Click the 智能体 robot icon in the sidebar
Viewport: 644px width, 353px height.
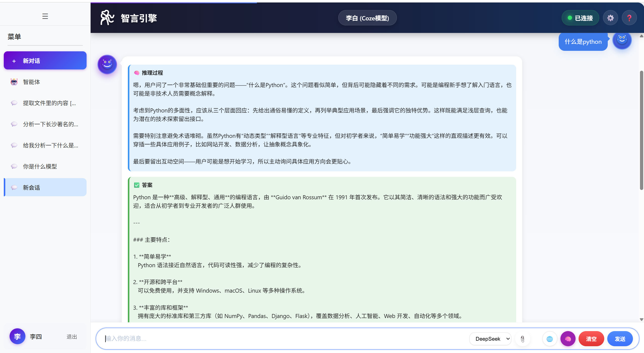(14, 82)
